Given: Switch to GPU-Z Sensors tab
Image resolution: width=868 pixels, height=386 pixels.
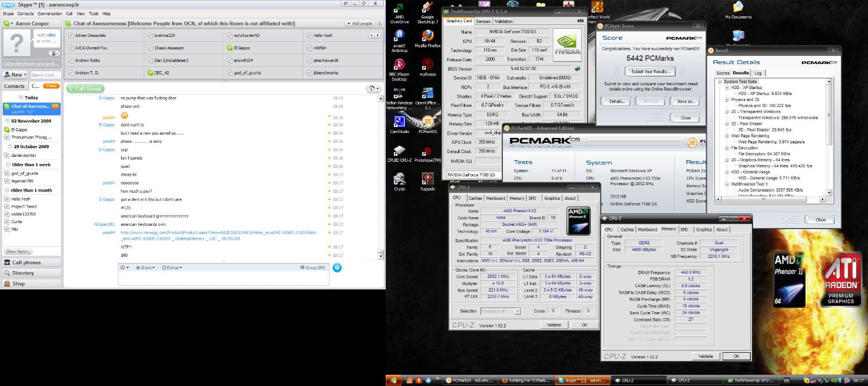Looking at the screenshot, I should (483, 21).
